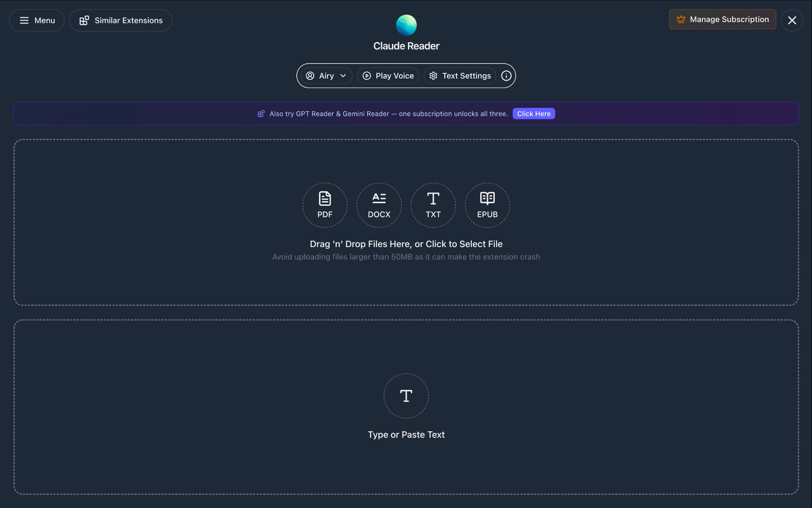Image resolution: width=812 pixels, height=508 pixels.
Task: Click the extensions icon in promo banner
Action: (261, 114)
